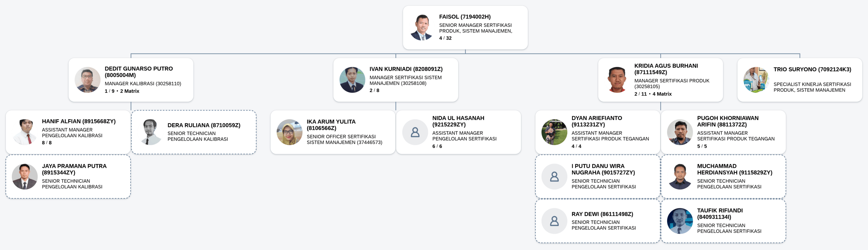Click the title MANAGER KALIBRASI (30258110)
868x250 pixels.
click(x=143, y=84)
